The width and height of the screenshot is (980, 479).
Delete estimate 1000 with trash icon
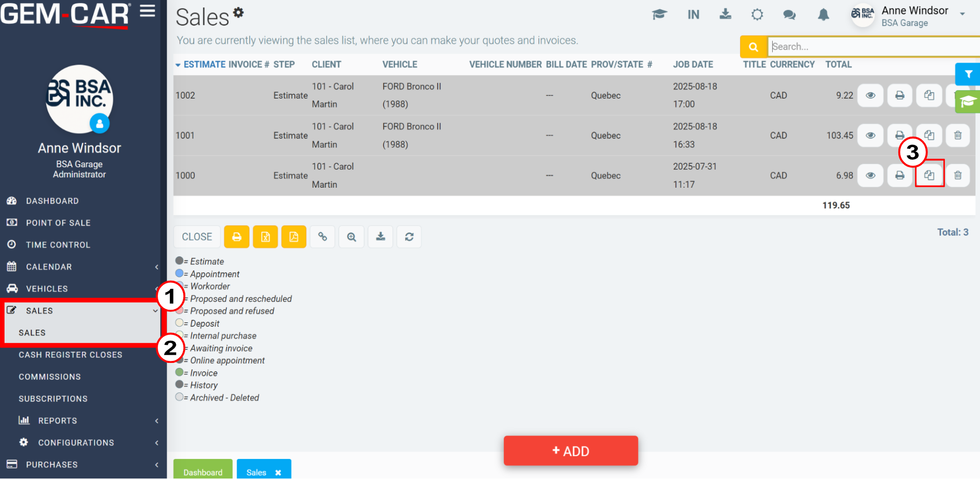[x=957, y=175]
